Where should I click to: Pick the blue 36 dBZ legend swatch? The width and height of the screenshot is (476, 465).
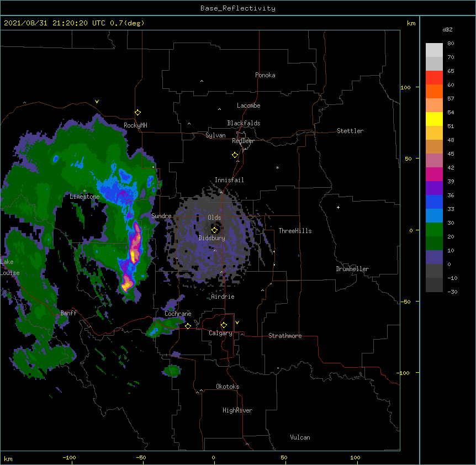coord(434,202)
